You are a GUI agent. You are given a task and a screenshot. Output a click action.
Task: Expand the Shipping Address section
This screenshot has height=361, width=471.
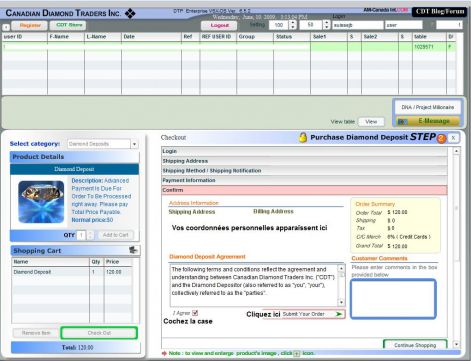point(304,161)
